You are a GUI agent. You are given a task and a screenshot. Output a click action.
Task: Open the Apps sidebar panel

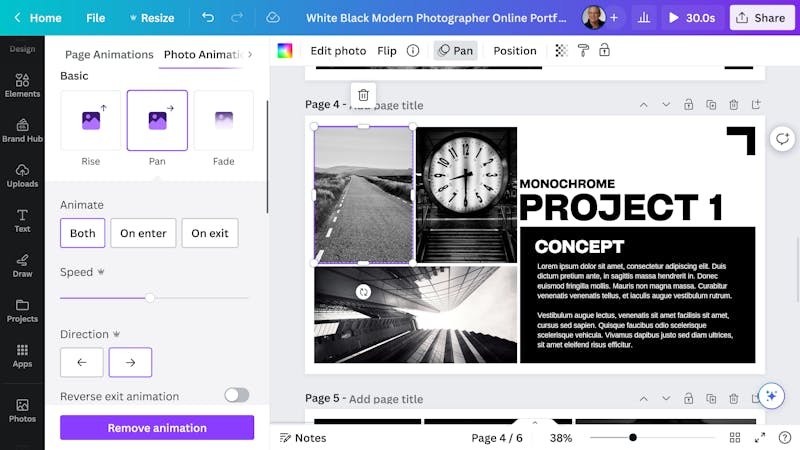pos(22,356)
